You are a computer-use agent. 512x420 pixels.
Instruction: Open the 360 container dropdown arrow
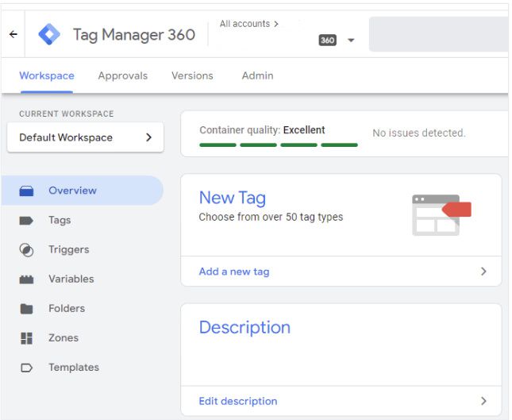(351, 40)
